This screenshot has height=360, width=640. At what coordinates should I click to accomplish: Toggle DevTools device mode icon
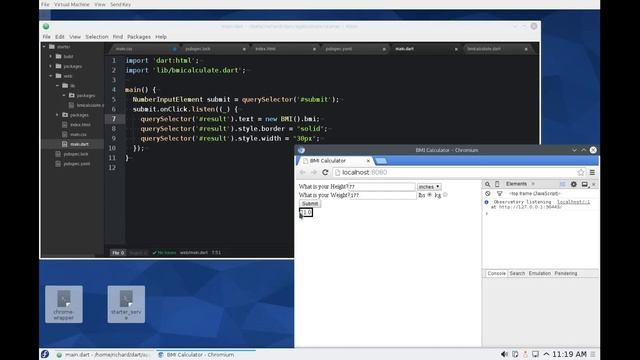pyautogui.click(x=497, y=184)
